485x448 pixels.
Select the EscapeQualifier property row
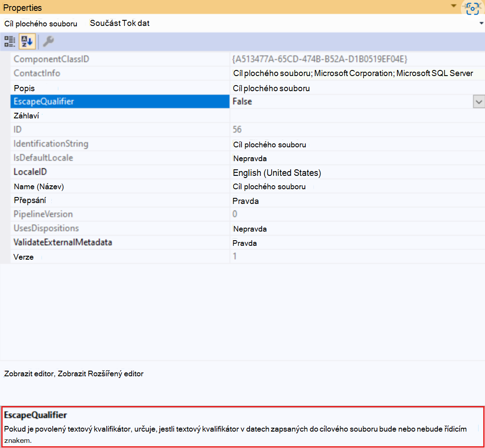click(x=247, y=102)
